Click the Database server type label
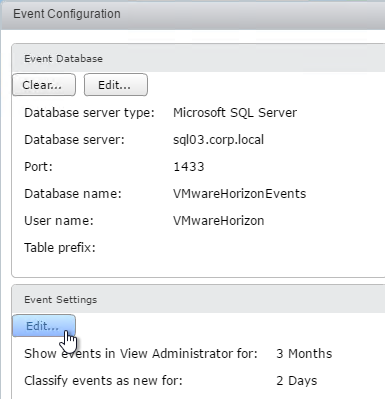385x399 pixels. [89, 113]
